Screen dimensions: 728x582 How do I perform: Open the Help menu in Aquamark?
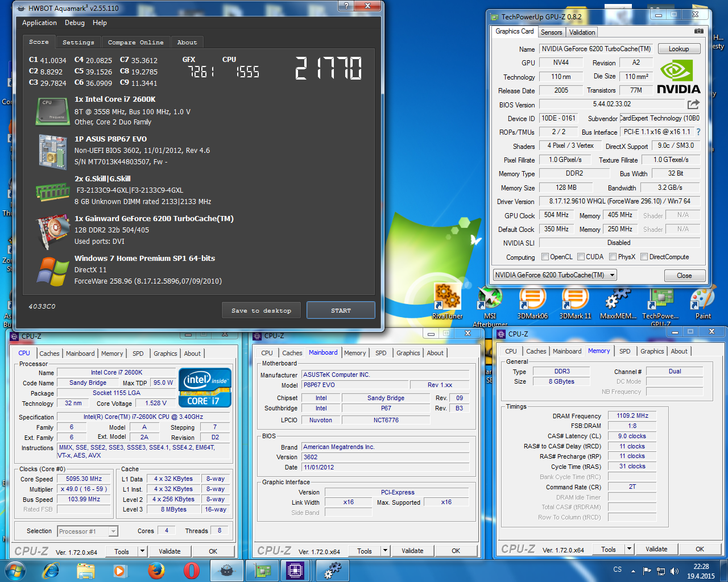pyautogui.click(x=100, y=23)
